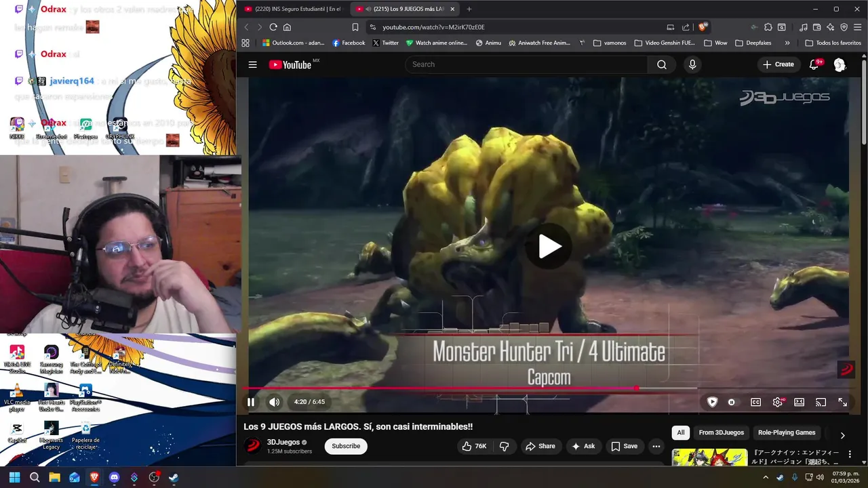Viewport: 868px width, 488px height.
Task: Show more filter chips with right chevron
Action: tap(842, 435)
